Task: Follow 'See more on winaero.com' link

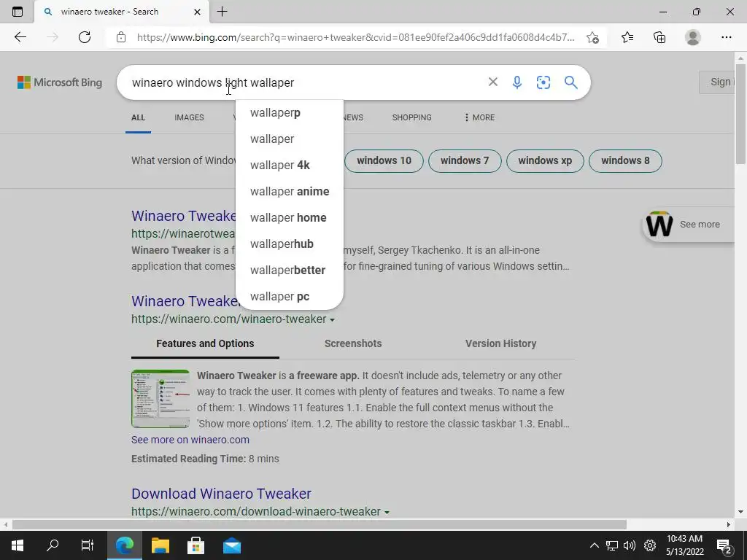Action: coord(190,440)
